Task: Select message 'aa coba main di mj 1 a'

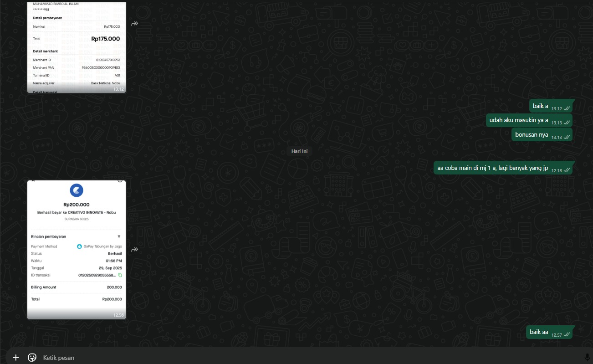Action: coord(503,168)
